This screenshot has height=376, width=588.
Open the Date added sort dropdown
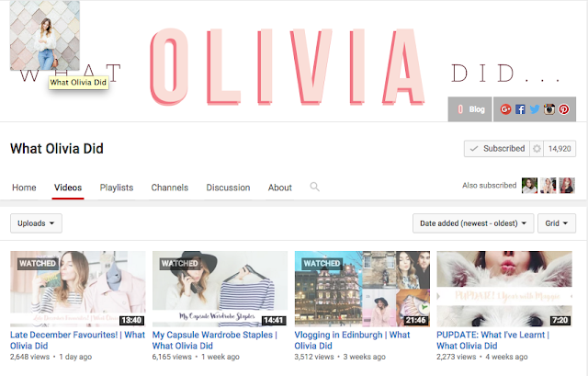(x=473, y=223)
